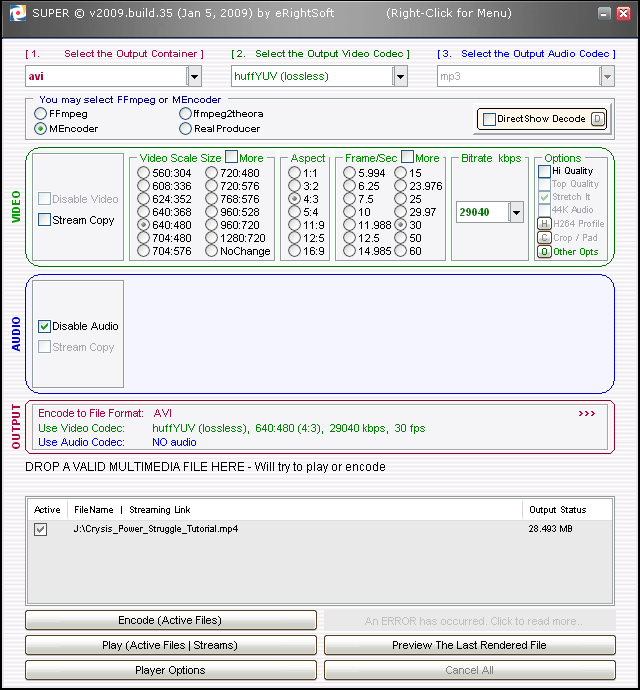Enable the Hi Quality option
The width and height of the screenshot is (640, 690).
(544, 171)
